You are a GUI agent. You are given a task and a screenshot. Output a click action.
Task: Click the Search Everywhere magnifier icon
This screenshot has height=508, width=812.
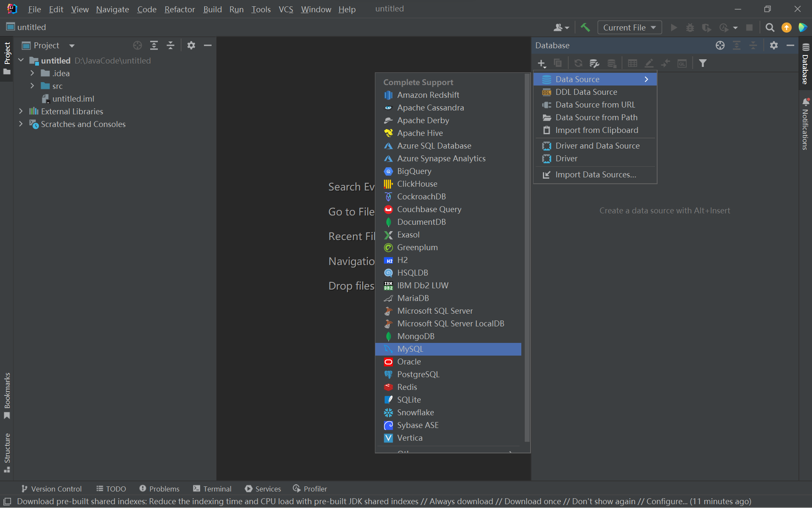[x=770, y=27]
